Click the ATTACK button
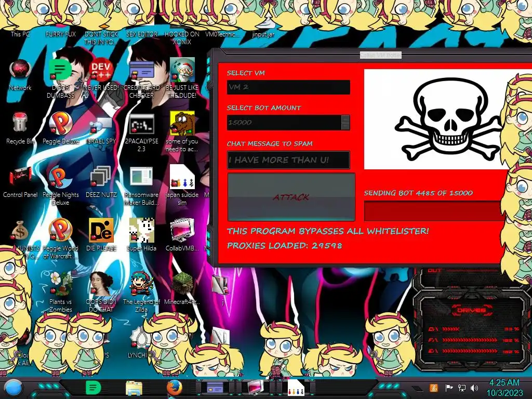532x399 pixels. [291, 197]
